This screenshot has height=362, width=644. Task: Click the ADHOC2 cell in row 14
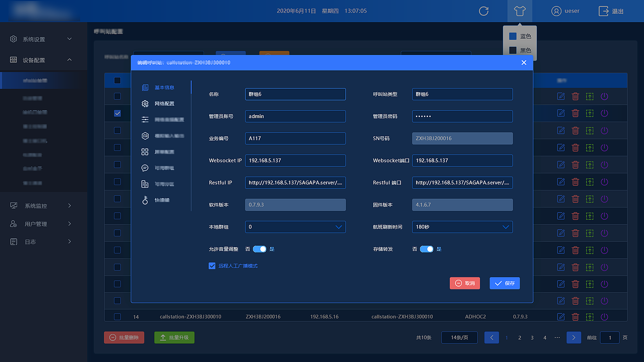point(475,317)
